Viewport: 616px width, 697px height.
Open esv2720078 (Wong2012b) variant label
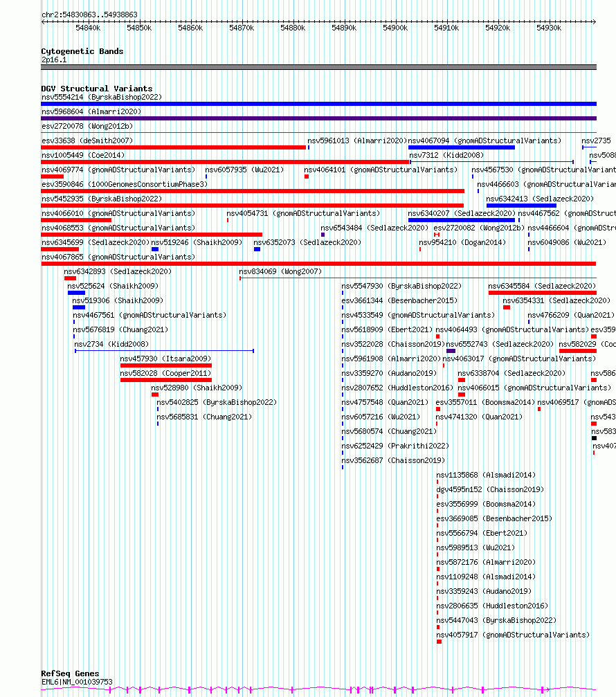pos(87,126)
